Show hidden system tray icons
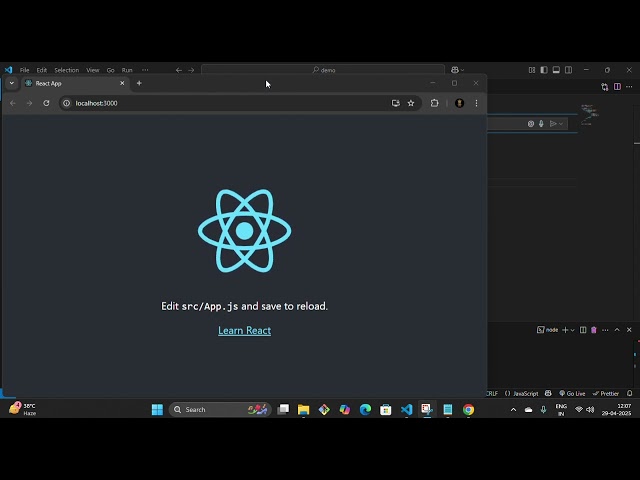640x480 pixels. click(513, 410)
